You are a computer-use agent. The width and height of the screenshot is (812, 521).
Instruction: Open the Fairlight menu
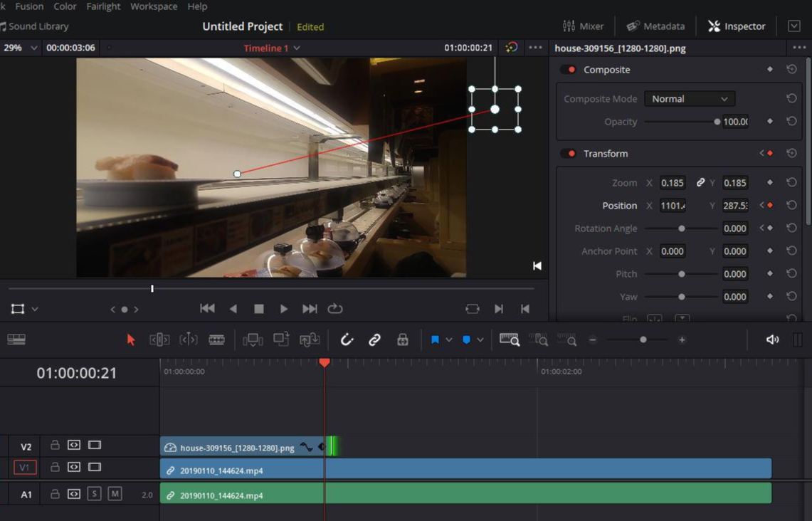(103, 6)
